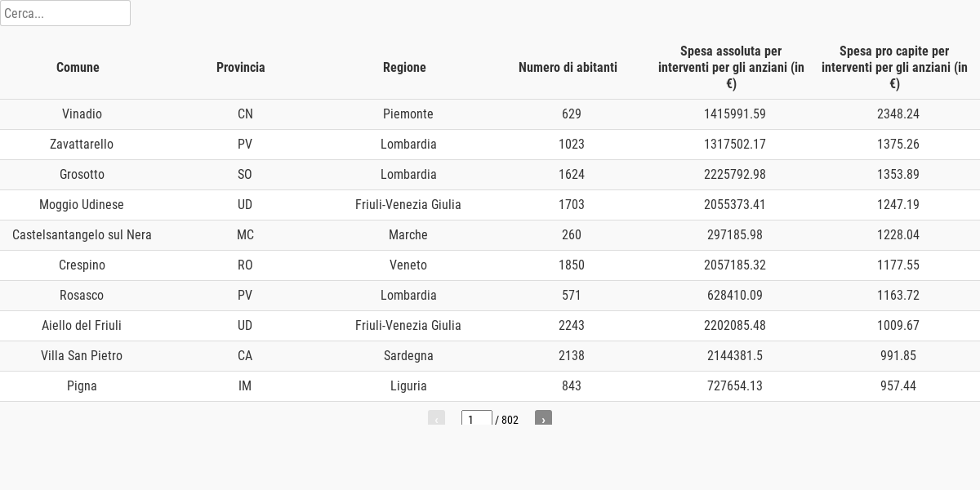Click the Cerca search field
980x490 pixels.
(x=65, y=13)
